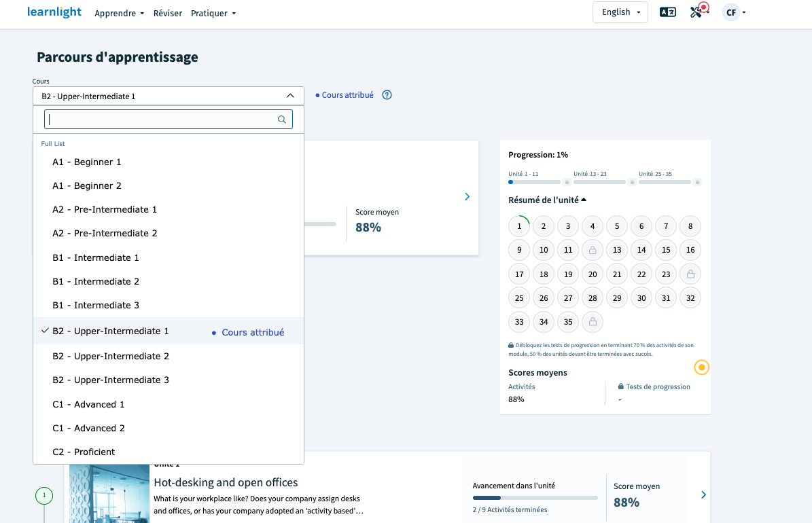The height and width of the screenshot is (523, 812).
Task: Click the learnlight logo
Action: [54, 12]
